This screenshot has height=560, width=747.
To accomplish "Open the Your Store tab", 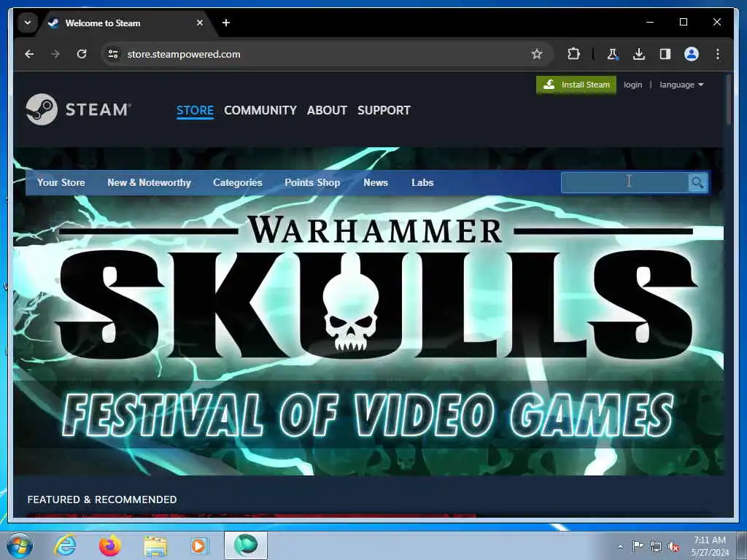I will pos(61,183).
